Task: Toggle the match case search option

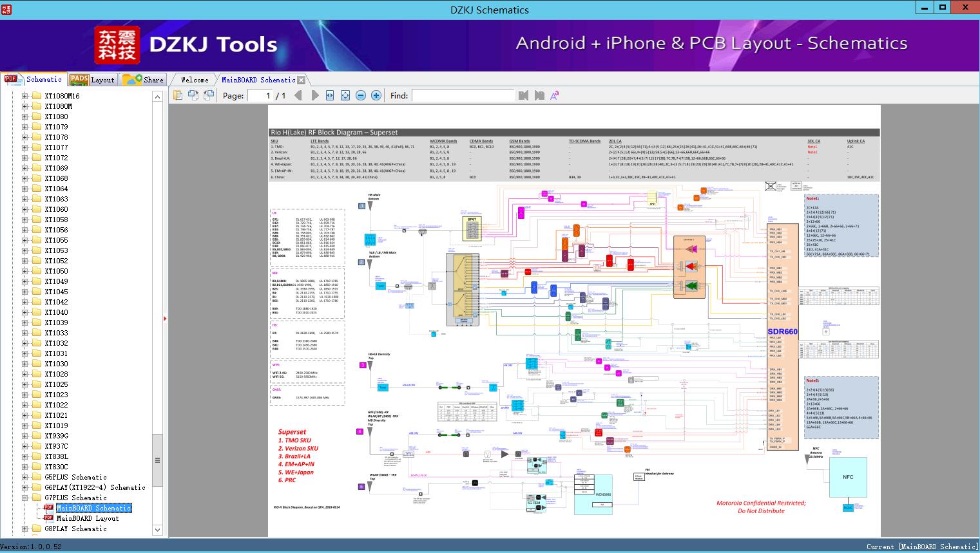Action: coord(554,95)
